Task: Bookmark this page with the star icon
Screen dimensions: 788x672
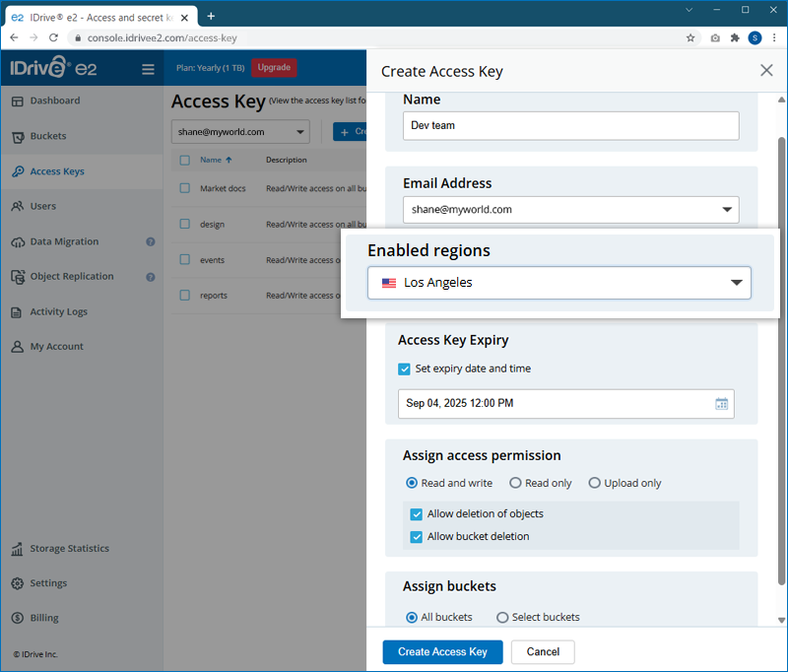Action: pos(690,38)
